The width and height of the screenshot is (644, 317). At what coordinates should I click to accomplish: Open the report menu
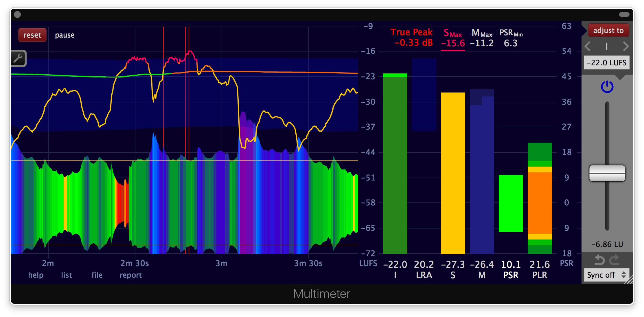pos(130,275)
